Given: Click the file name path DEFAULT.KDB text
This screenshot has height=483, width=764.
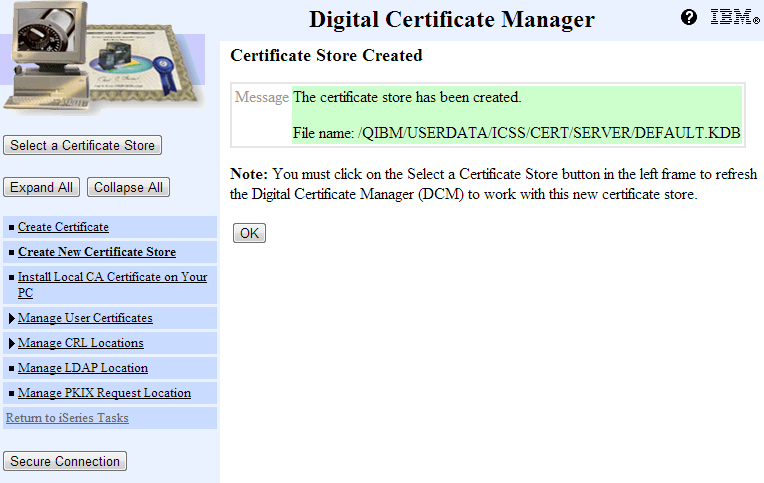Looking at the screenshot, I should pos(549,133).
